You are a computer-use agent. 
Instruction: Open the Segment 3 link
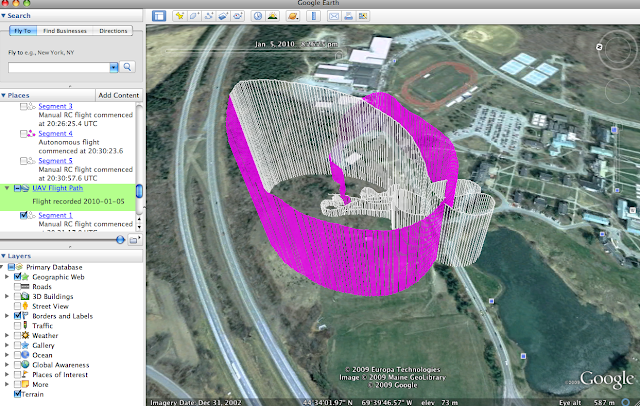pyautogui.click(x=56, y=106)
